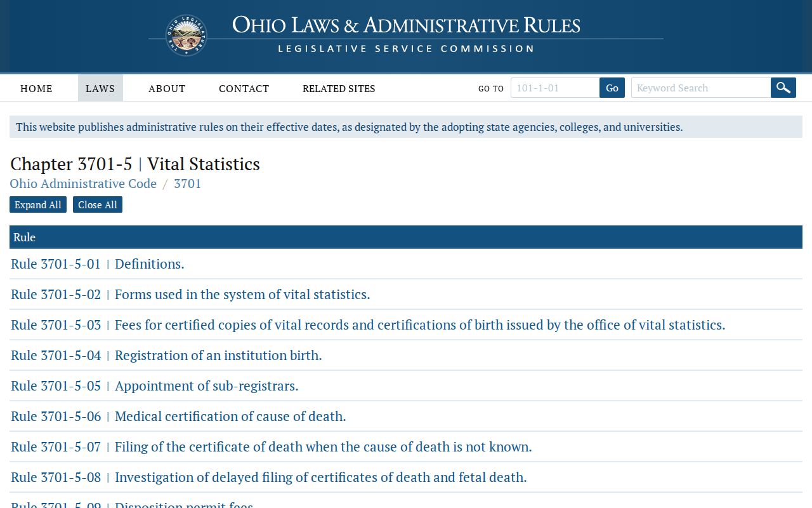Click the Go button
This screenshot has width=812, height=508.
(612, 88)
